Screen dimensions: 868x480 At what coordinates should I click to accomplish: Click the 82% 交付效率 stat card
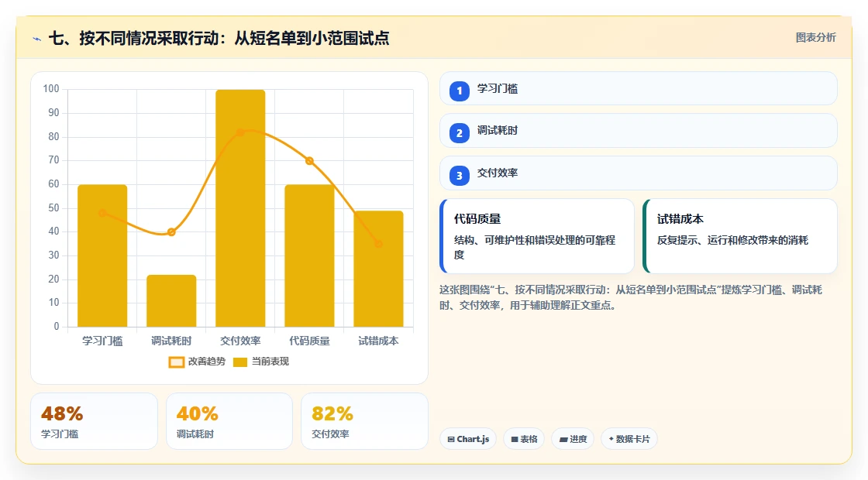(365, 421)
